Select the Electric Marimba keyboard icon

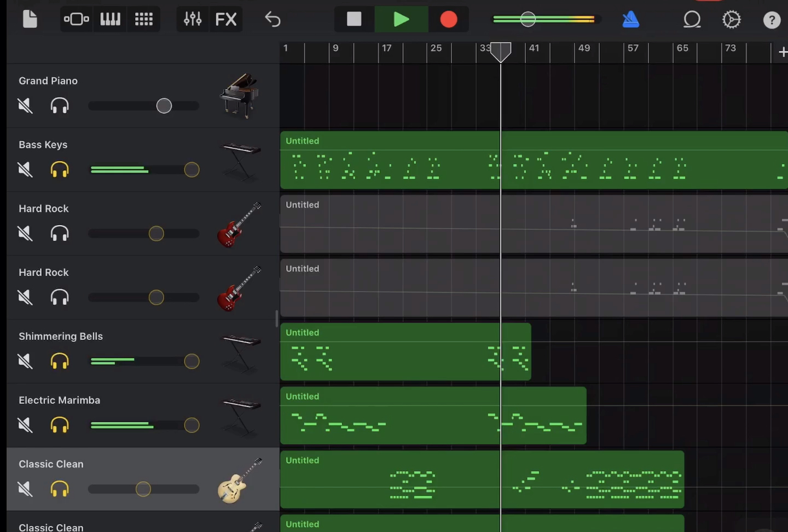coord(240,417)
